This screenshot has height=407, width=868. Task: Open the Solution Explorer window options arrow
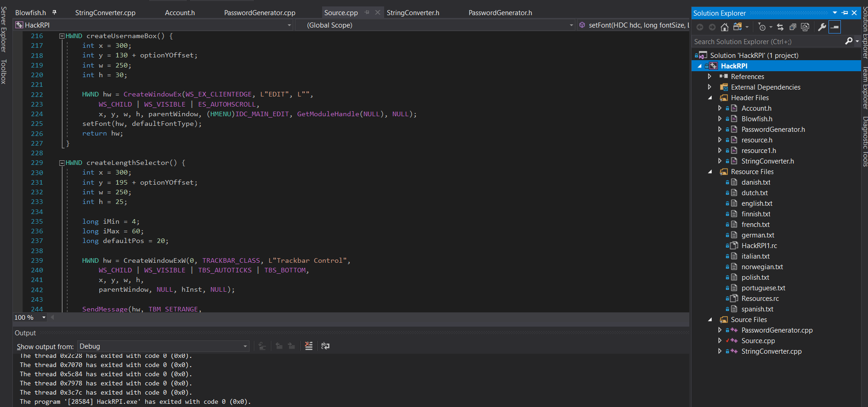[835, 13]
